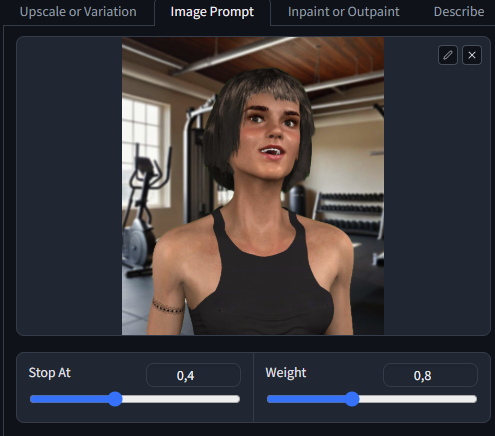This screenshot has height=436, width=495.
Task: Click the Stop At slider handle
Action: 115,399
